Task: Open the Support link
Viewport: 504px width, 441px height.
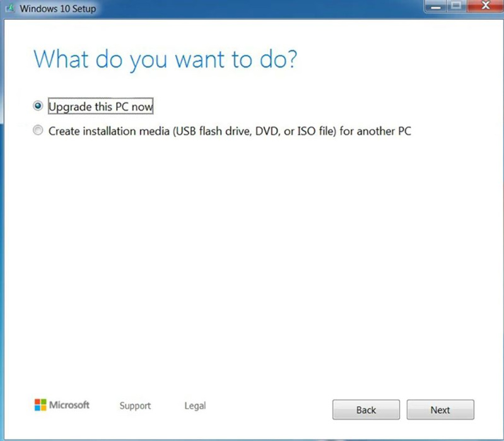Action: [x=135, y=406]
